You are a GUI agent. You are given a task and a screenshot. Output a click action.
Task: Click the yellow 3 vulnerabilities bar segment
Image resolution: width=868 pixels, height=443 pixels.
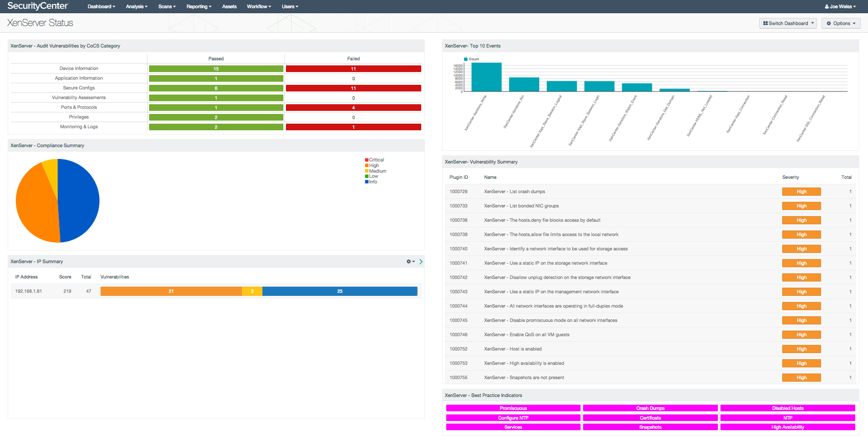[252, 291]
